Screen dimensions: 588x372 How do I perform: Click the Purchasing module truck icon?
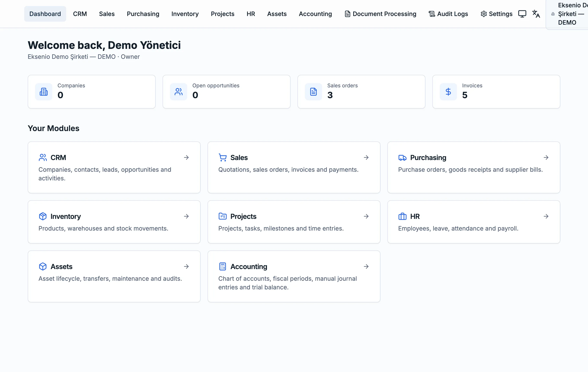pyautogui.click(x=402, y=157)
